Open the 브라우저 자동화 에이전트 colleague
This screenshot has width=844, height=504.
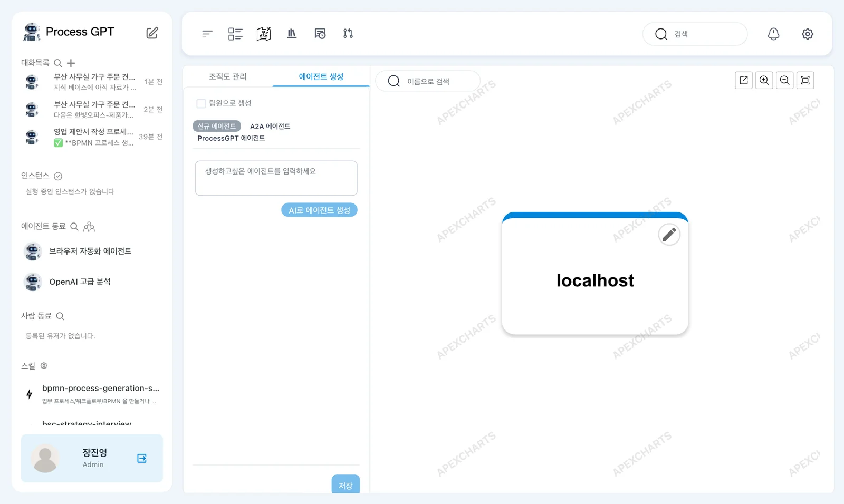(90, 251)
